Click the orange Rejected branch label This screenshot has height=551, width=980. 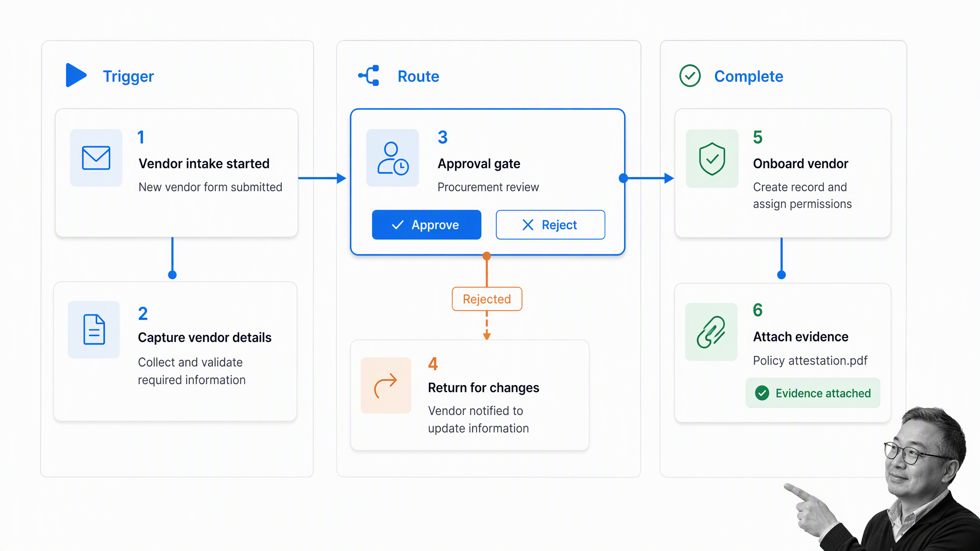point(487,299)
